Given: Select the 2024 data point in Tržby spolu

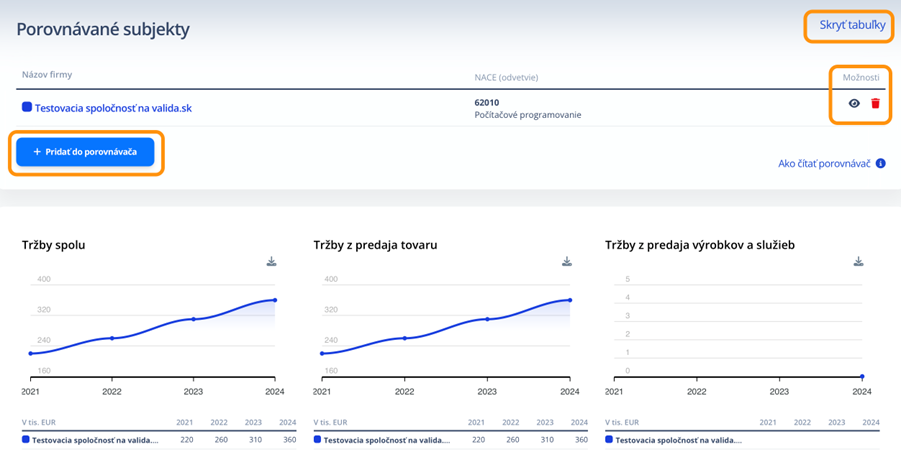Looking at the screenshot, I should tap(275, 300).
